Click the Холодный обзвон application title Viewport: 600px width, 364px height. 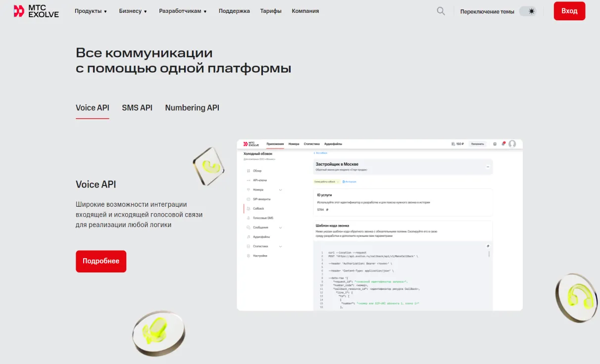258,154
